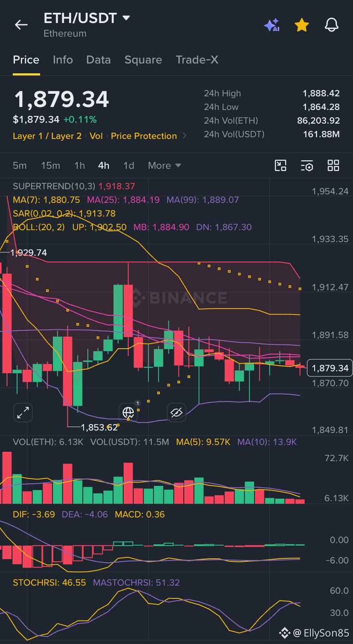Open the Layer 1 / Layer 2 tag
The image size is (353, 644).
[47, 136]
